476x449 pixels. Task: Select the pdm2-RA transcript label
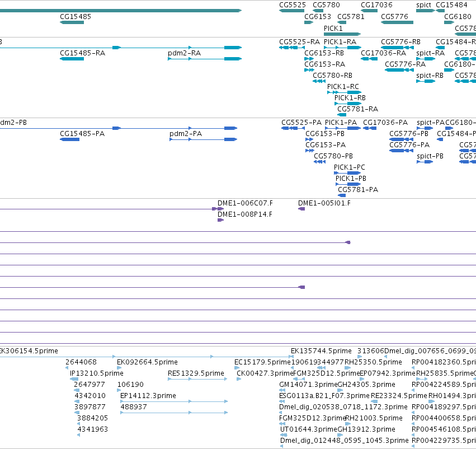coord(184,53)
